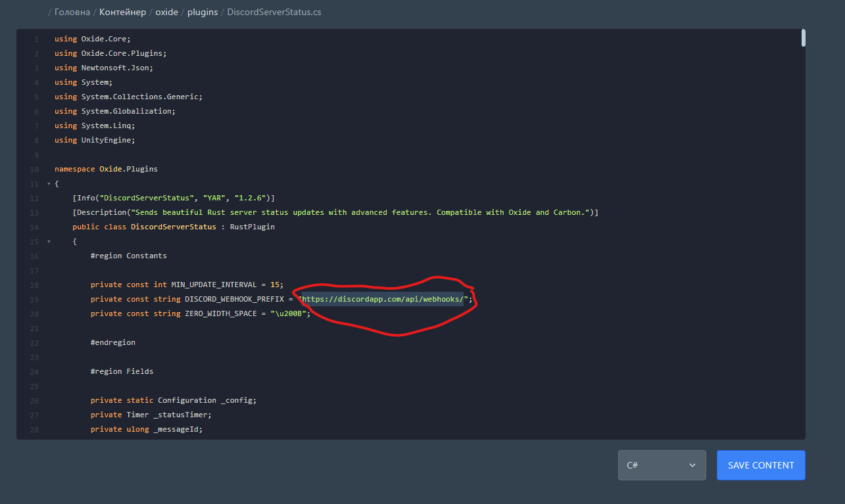Screen dimensions: 845x504
Task: Click the "using Newtonsoft.Json;" line
Action: 104,68
